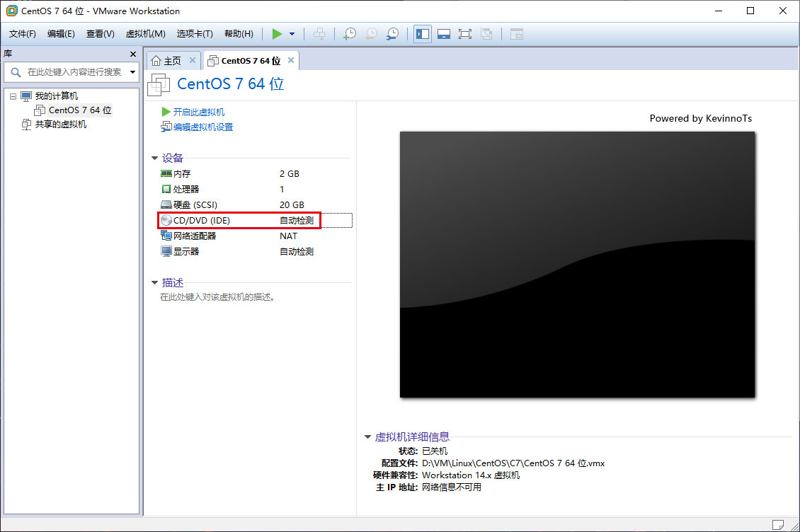Select the 显示器 device row

click(x=255, y=251)
